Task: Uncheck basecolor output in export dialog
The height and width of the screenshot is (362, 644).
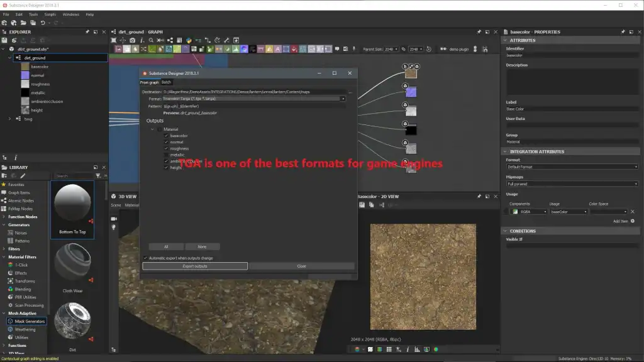Action: (166, 136)
